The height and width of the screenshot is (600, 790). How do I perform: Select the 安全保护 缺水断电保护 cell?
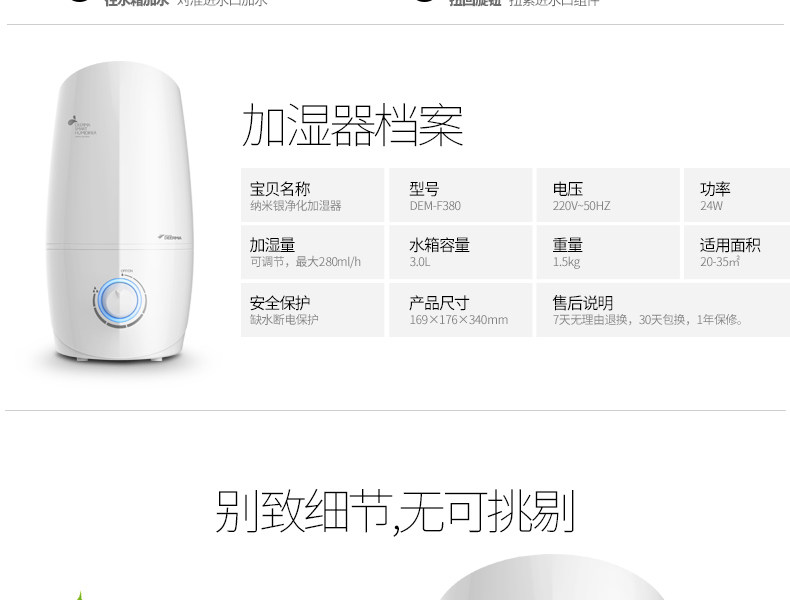click(312, 310)
